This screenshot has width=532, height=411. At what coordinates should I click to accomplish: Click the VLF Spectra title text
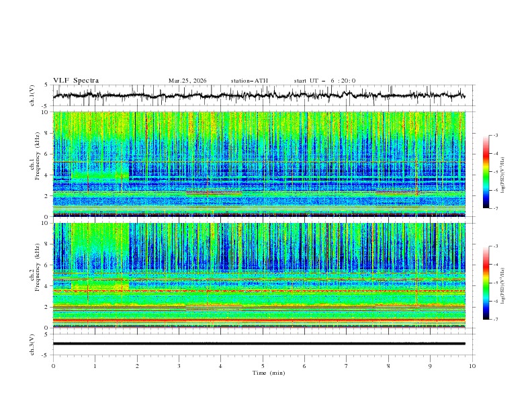pos(76,80)
